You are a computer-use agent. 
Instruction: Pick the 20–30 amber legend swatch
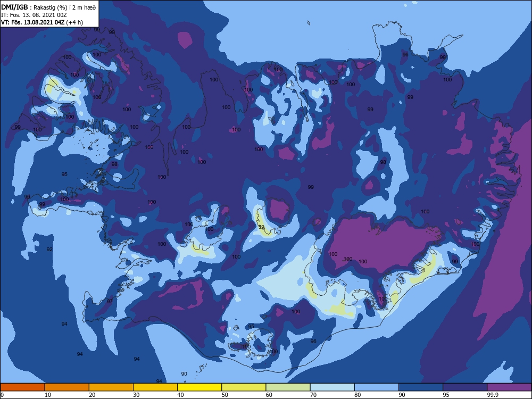(111, 387)
